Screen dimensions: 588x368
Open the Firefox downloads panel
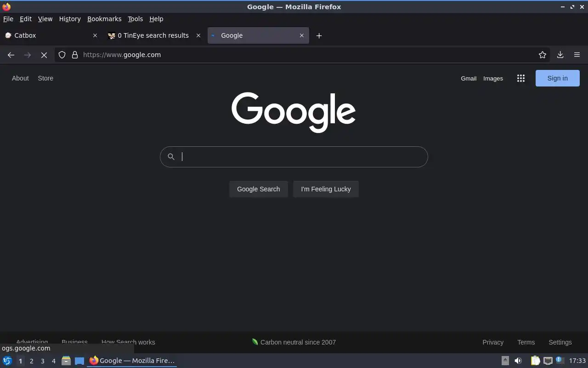click(560, 55)
